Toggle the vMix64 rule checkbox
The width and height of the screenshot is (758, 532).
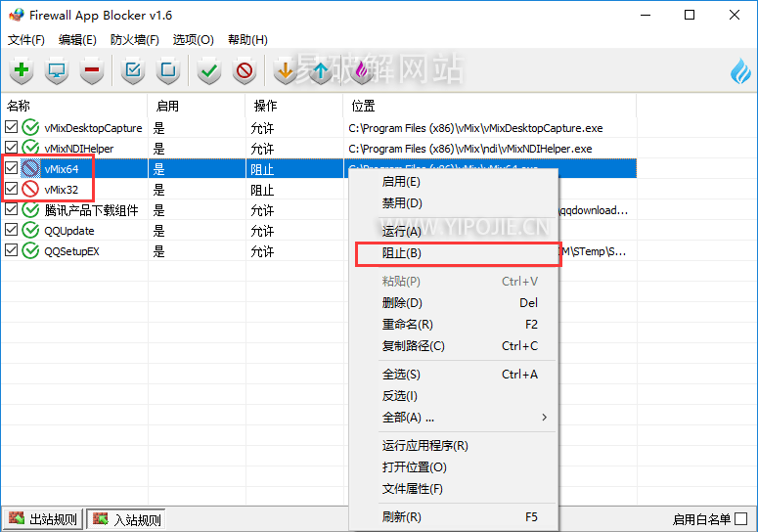click(x=11, y=167)
